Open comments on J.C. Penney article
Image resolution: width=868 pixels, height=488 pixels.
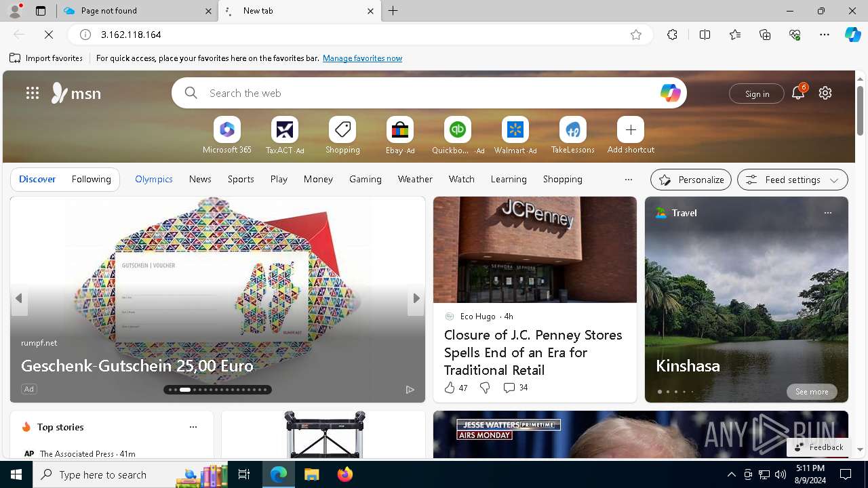point(515,388)
